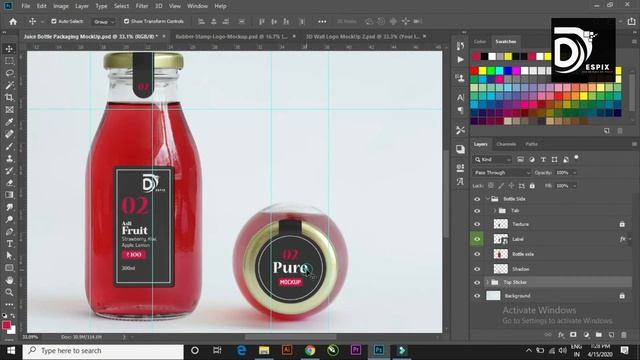Select the History Brush tool
The height and width of the screenshot is (360, 640).
click(x=9, y=171)
